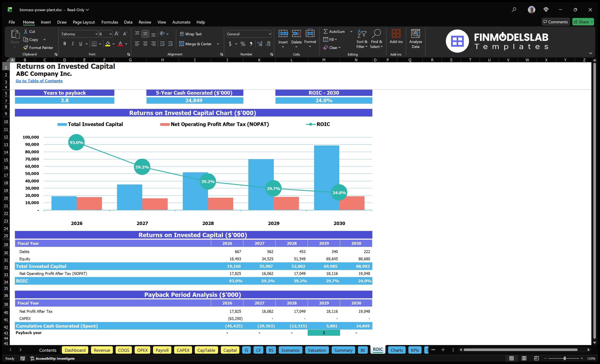Viewport: 600px width, 364px height.
Task: Open the Fill Color dropdown arrow
Action: click(x=114, y=44)
